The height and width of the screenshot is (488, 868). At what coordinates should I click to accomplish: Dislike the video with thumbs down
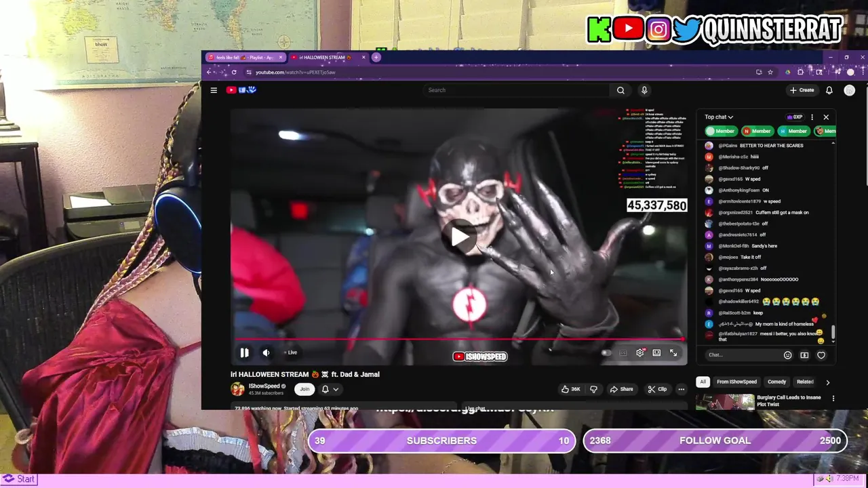(593, 389)
